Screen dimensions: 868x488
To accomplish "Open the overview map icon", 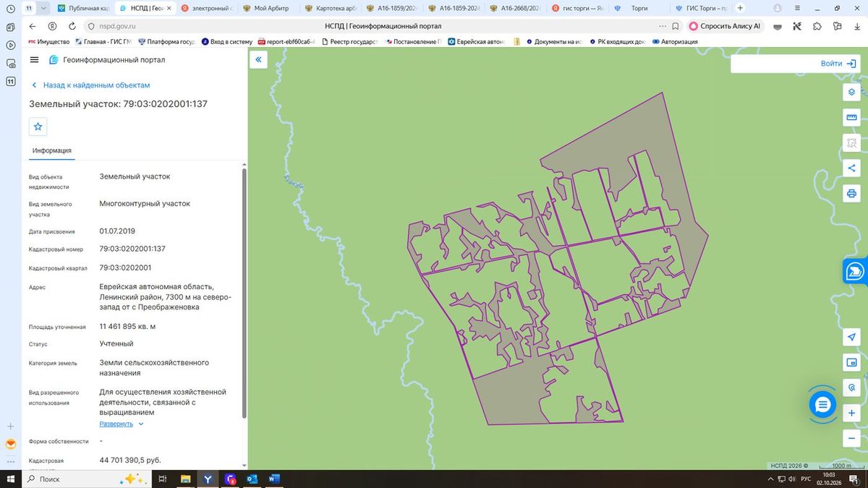I will click(x=851, y=362).
